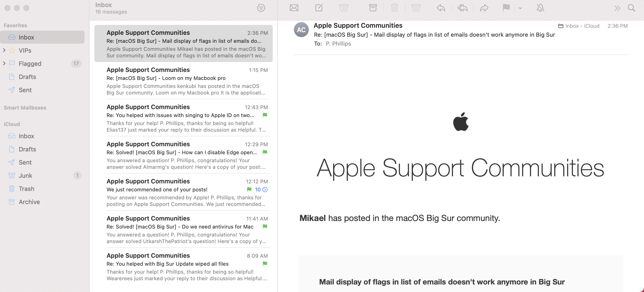Forward the selected message
Screen dimensions: 644x292
(484, 8)
